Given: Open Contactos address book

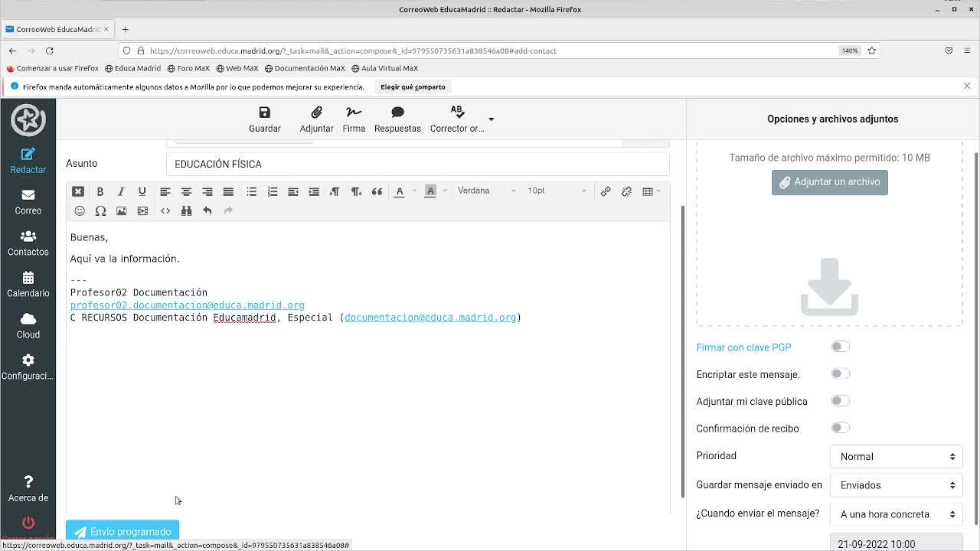Looking at the screenshot, I should click(x=28, y=243).
